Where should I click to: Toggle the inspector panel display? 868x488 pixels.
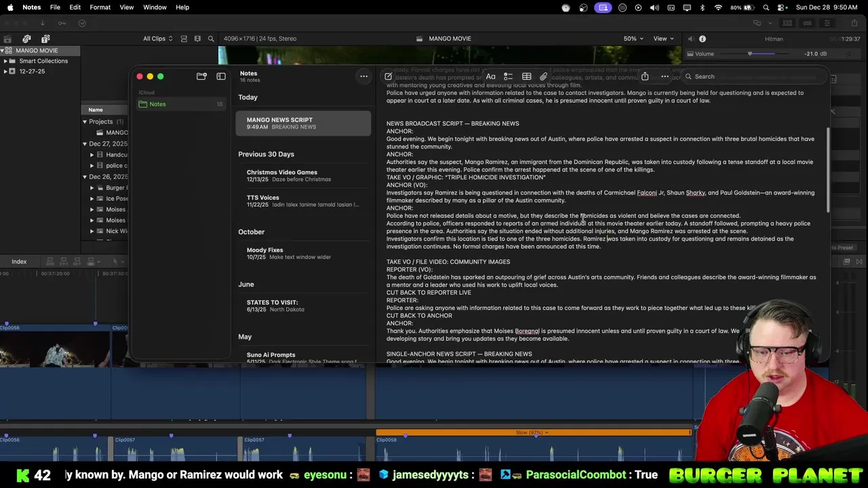[x=828, y=23]
